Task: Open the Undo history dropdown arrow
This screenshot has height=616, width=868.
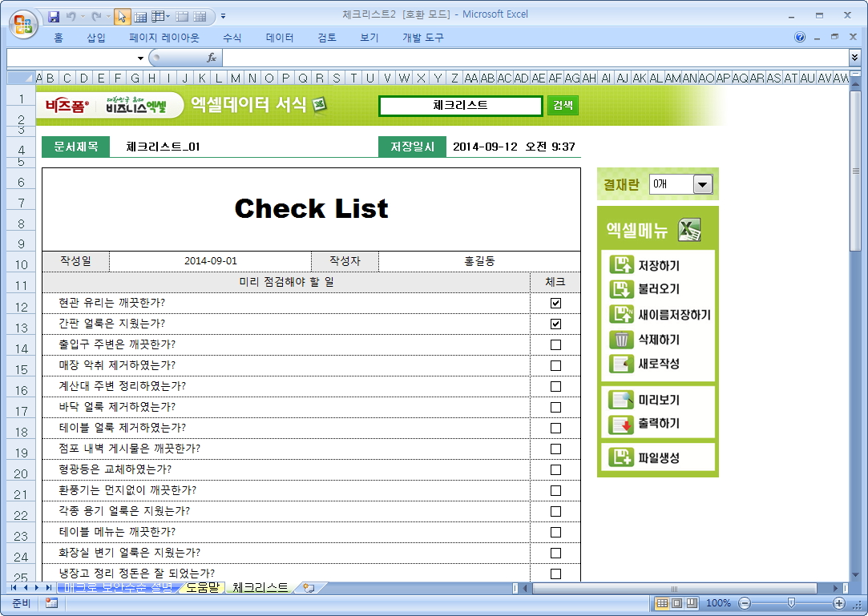Action: (83, 17)
